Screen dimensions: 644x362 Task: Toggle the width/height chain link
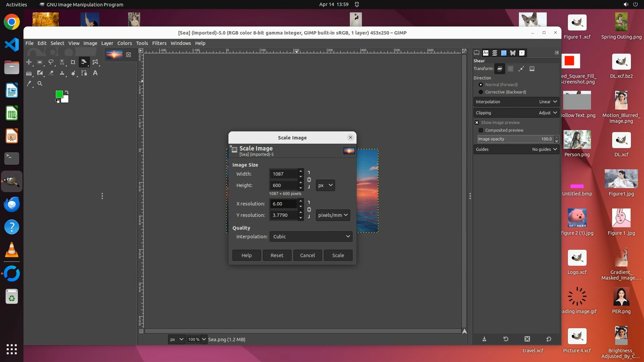click(309, 180)
